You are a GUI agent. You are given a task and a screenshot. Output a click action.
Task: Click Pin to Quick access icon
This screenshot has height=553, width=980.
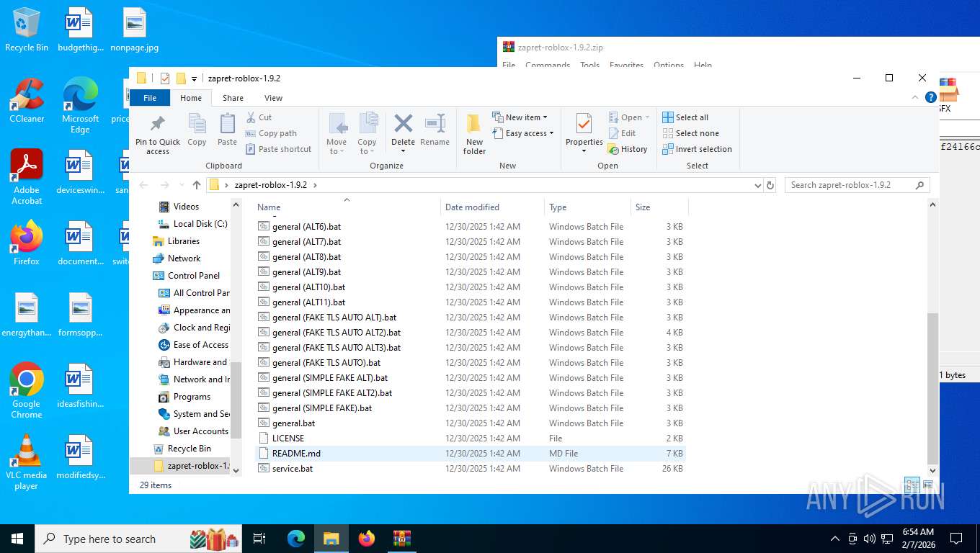pyautogui.click(x=157, y=124)
